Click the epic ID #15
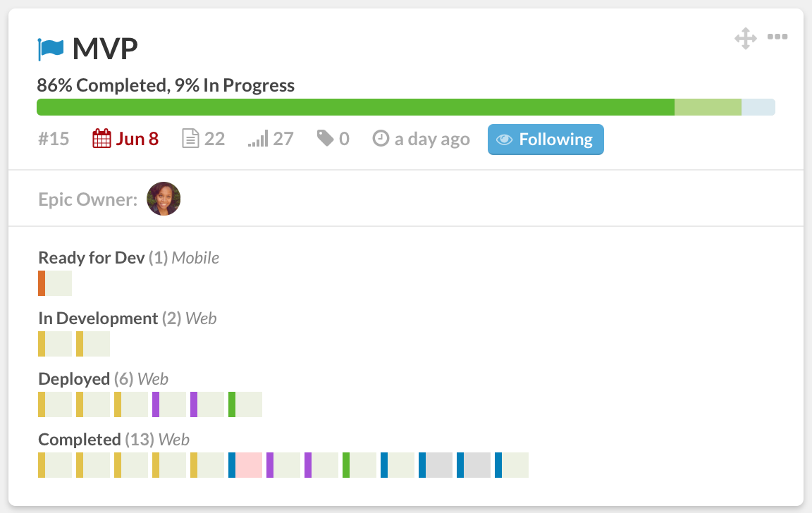This screenshot has height=513, width=812. [54, 139]
